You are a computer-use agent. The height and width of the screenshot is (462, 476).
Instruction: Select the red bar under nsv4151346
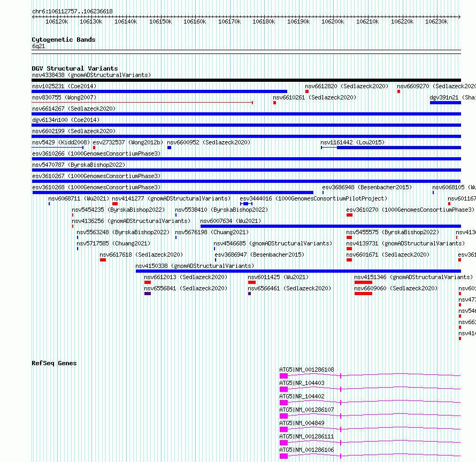tap(363, 282)
